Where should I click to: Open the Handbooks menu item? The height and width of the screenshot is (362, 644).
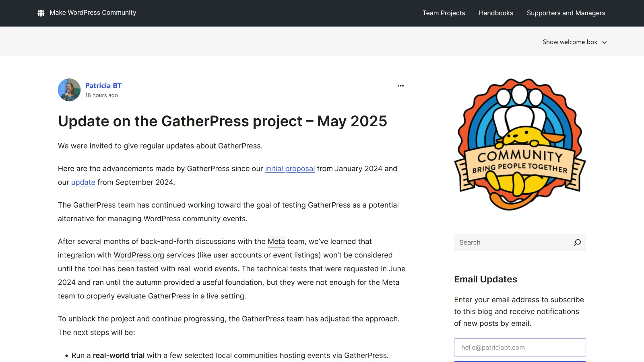(x=496, y=13)
